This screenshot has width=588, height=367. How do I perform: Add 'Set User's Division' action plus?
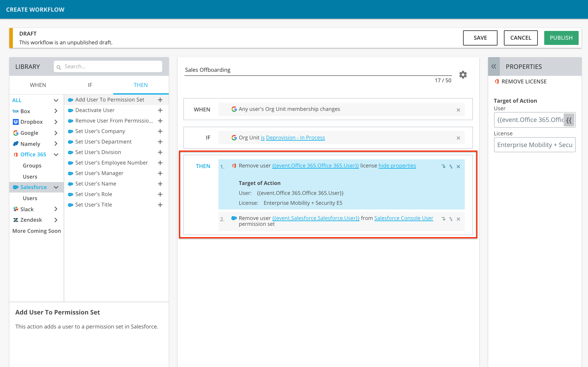tap(160, 152)
